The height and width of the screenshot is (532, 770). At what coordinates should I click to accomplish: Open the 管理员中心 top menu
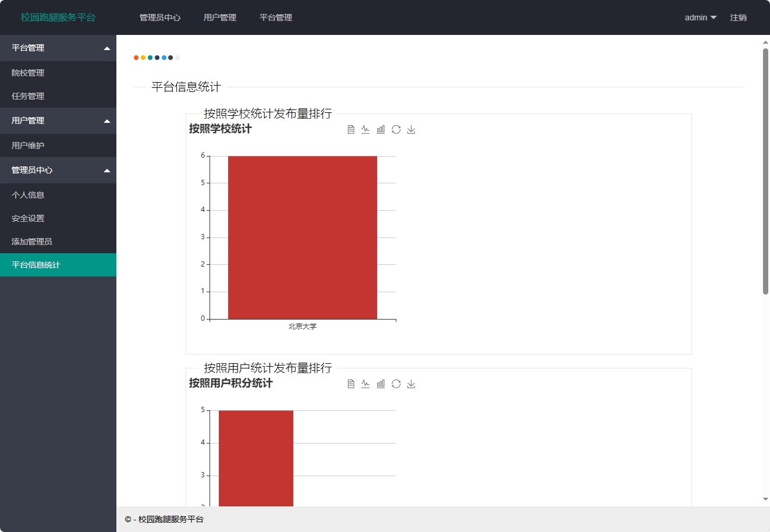[160, 17]
